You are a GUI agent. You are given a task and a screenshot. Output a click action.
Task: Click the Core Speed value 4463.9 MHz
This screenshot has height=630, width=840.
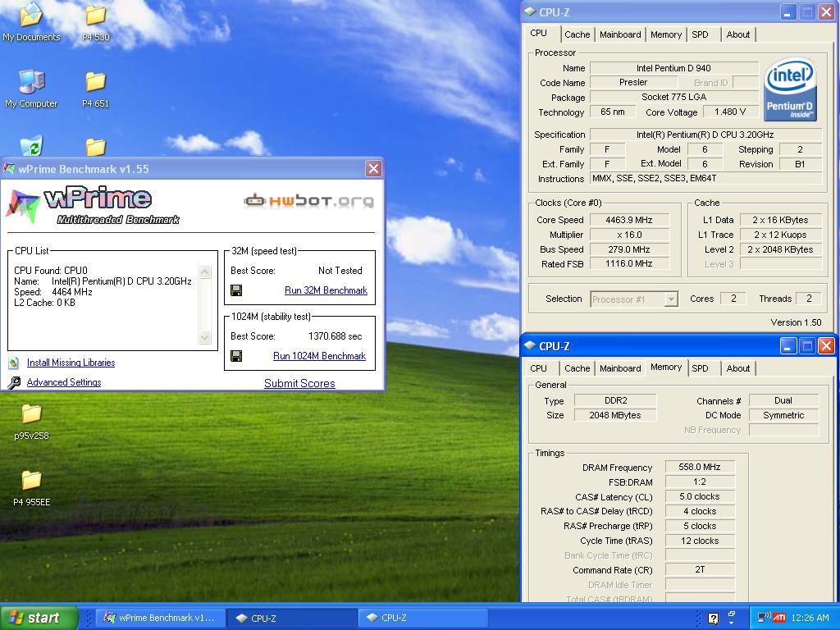pyautogui.click(x=629, y=220)
